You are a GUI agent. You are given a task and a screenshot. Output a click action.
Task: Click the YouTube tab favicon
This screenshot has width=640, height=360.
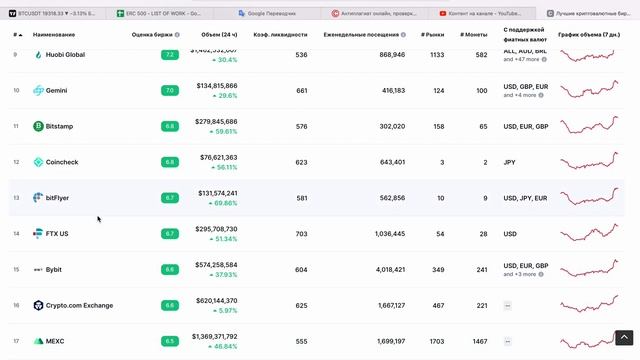tap(443, 13)
